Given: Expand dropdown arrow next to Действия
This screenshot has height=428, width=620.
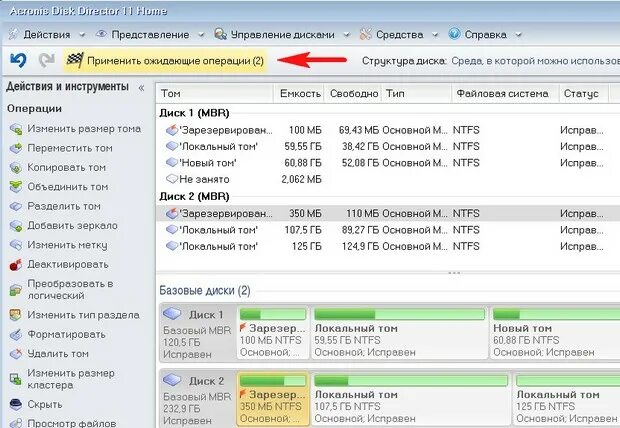Looking at the screenshot, I should 82,35.
